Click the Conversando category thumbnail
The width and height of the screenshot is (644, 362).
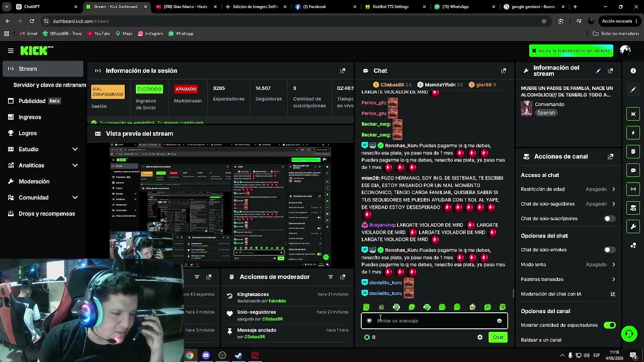click(526, 109)
